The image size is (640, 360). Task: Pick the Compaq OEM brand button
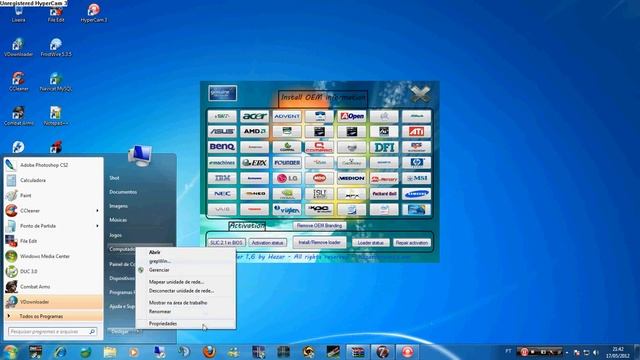[319, 147]
